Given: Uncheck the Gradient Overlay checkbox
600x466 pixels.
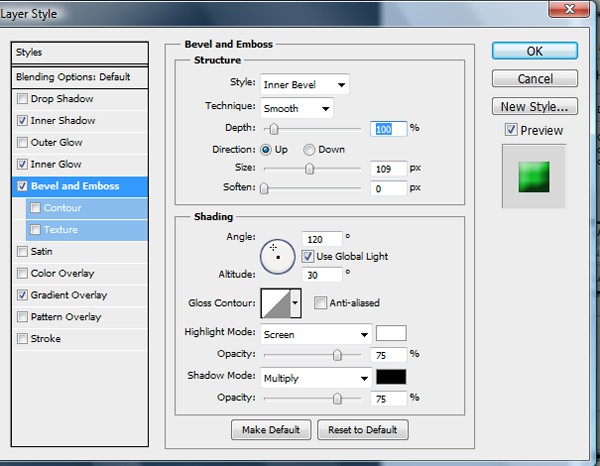Looking at the screenshot, I should pyautogui.click(x=22, y=295).
